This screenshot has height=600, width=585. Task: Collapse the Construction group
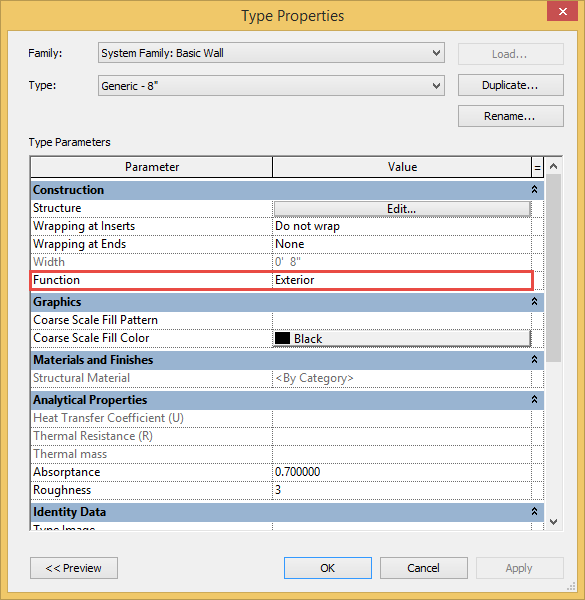[534, 189]
